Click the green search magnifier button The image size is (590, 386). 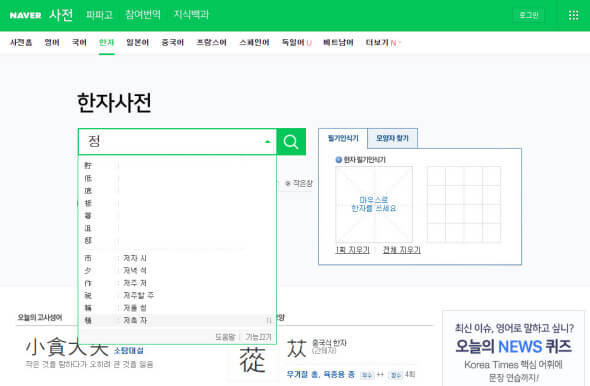click(291, 142)
